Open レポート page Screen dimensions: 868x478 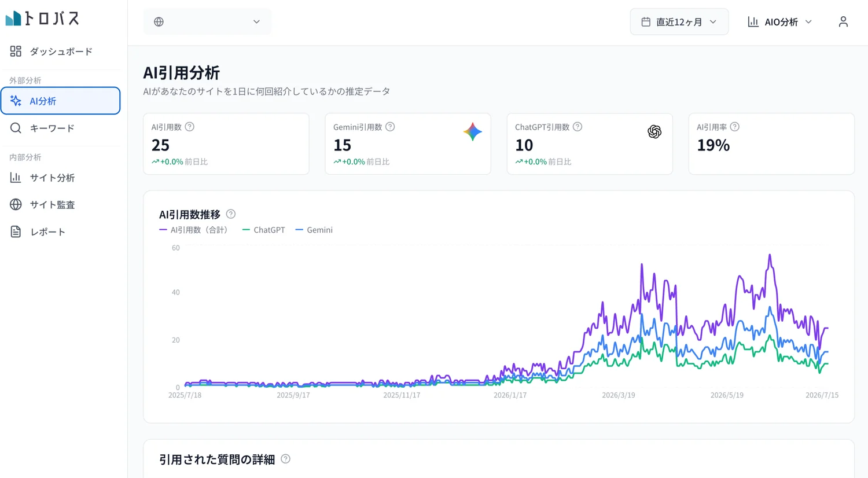(61, 231)
